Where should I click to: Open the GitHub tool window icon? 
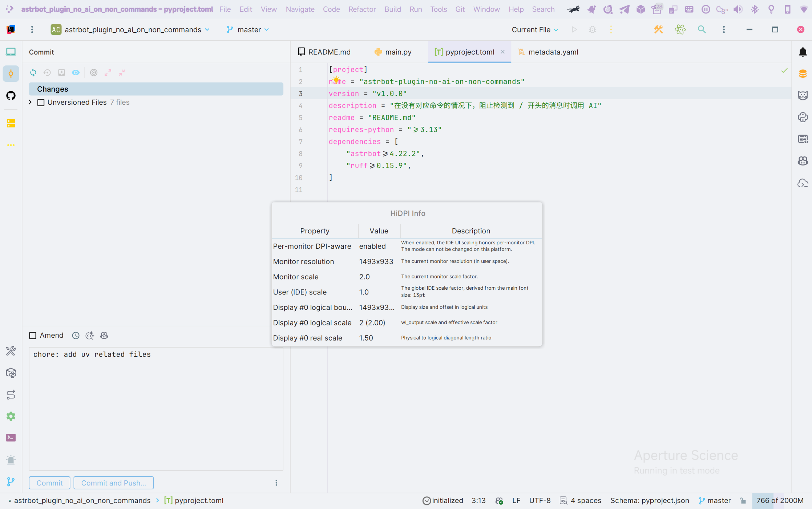pos(11,96)
